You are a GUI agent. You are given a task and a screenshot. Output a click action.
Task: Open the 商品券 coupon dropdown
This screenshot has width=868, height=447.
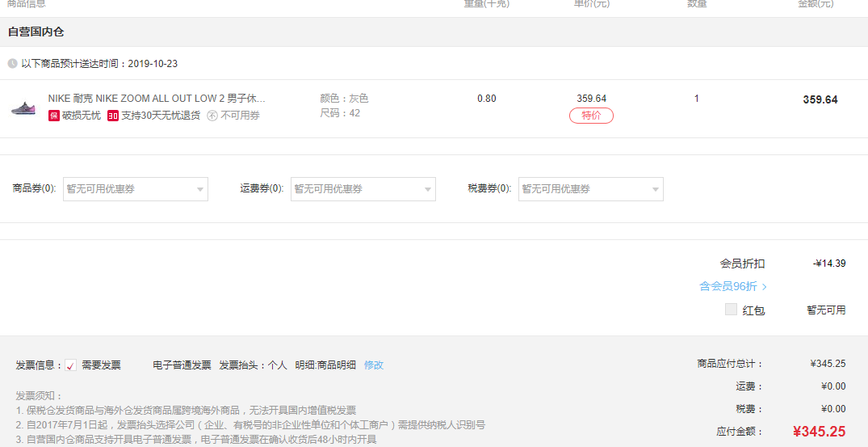click(136, 189)
